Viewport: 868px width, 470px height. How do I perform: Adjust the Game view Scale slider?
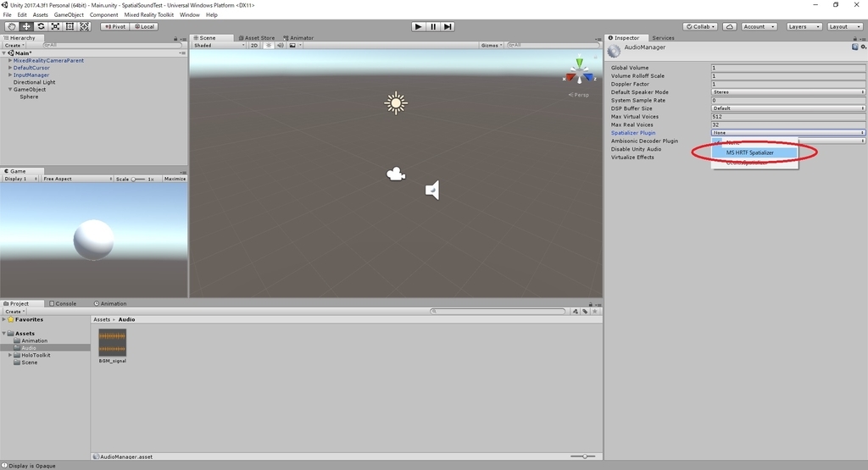tap(138, 180)
